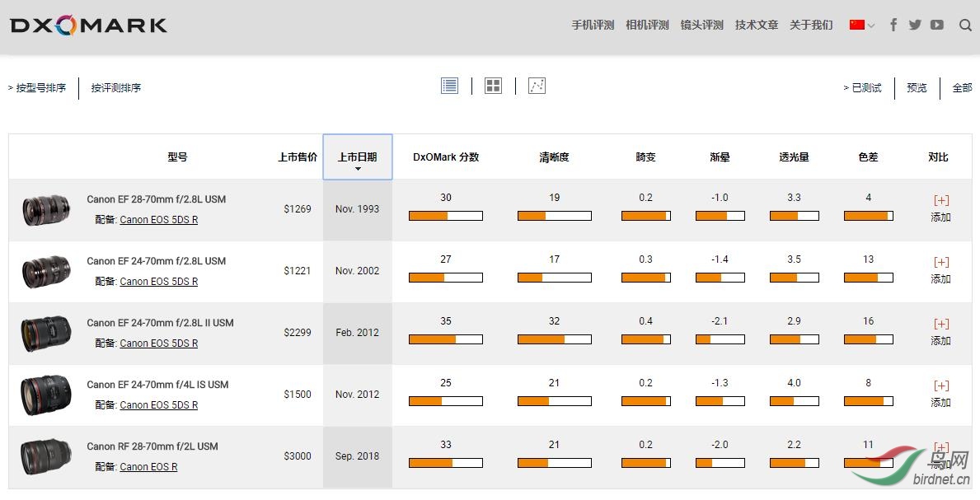The height and width of the screenshot is (500, 980).
Task: Open 手机评测 menu item
Action: tap(593, 25)
